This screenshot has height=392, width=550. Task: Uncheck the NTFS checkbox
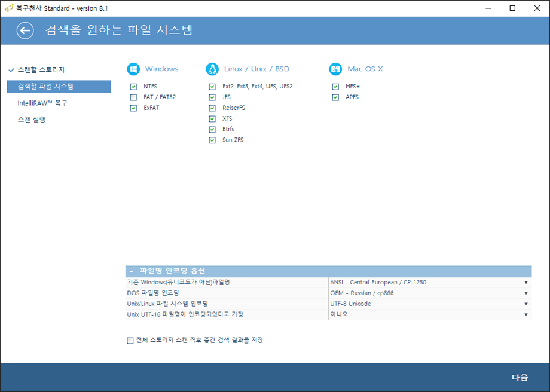pos(133,87)
